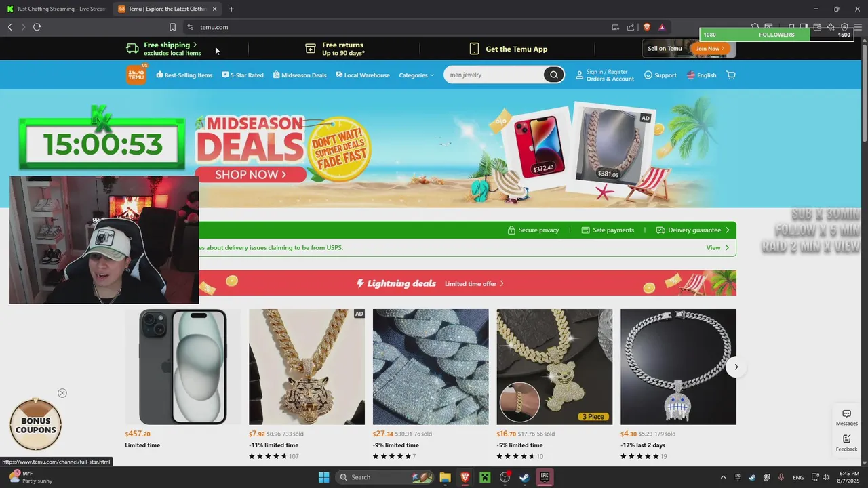Click the Brave Rewards triangle icon
This screenshot has width=868, height=488.
point(661,27)
